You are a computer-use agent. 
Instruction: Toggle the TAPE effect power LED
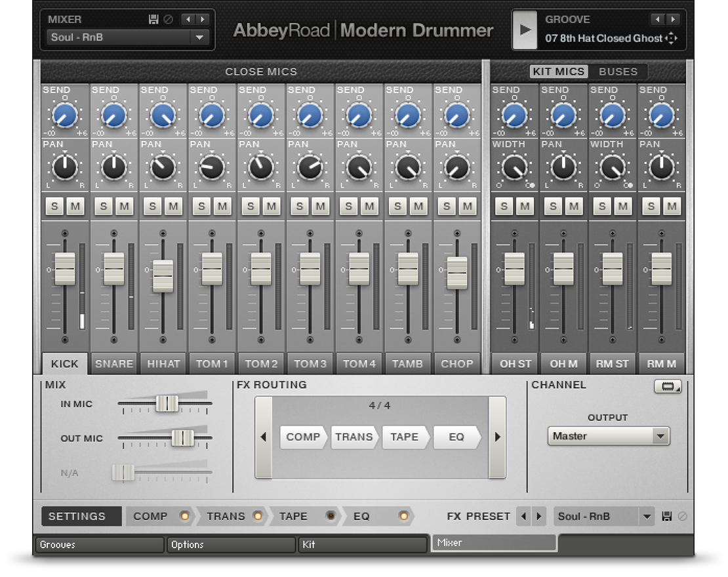tap(331, 516)
